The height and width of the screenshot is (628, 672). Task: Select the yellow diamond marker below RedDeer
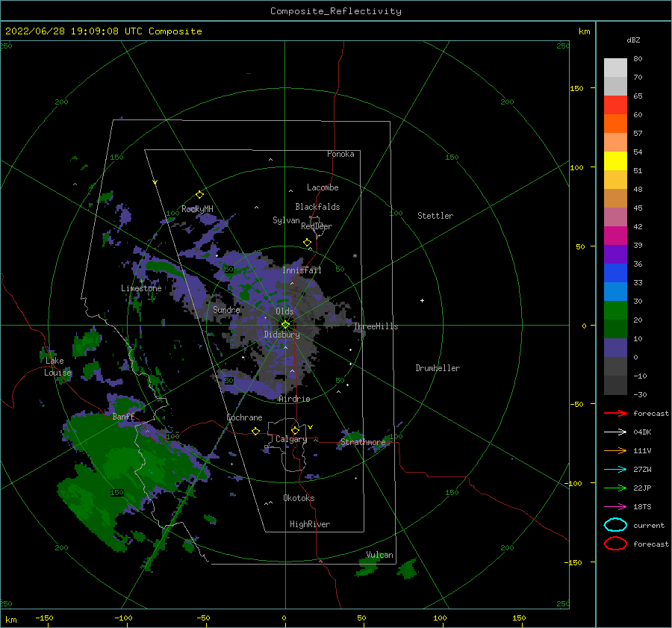307,243
